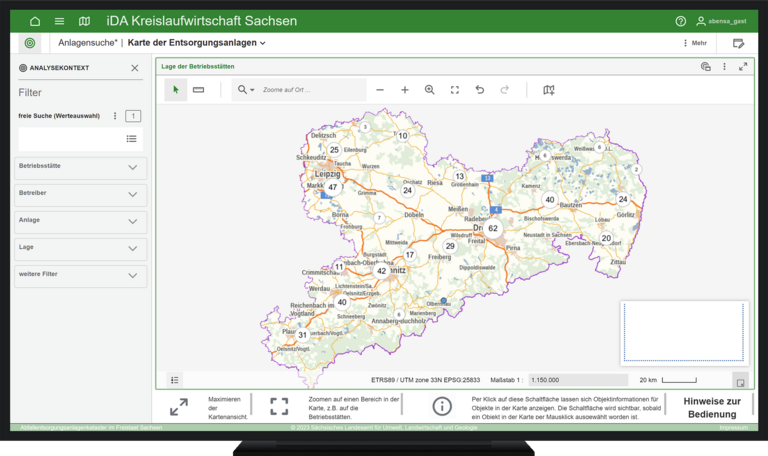Select the arrow pointer selection tool
The height and width of the screenshot is (456, 768).
pos(175,90)
